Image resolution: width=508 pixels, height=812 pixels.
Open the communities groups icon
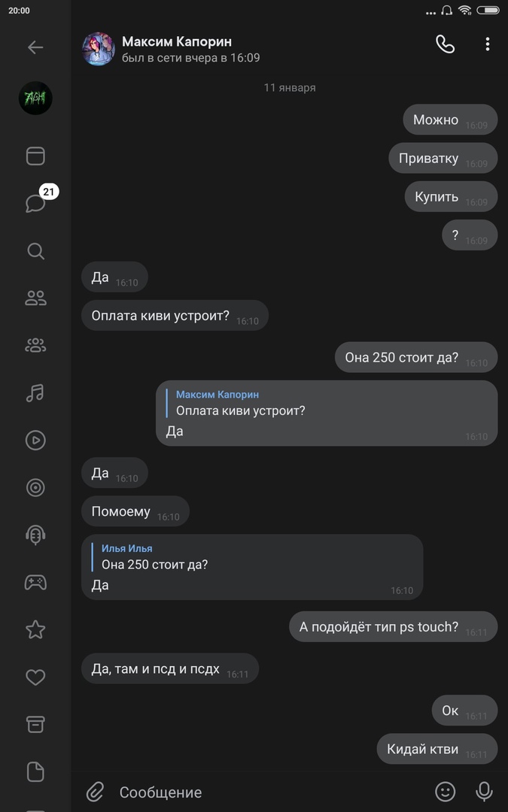[x=35, y=346]
